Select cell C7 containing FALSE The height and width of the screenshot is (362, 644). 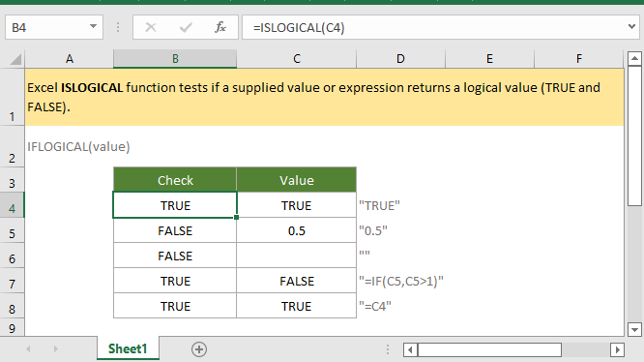click(297, 281)
